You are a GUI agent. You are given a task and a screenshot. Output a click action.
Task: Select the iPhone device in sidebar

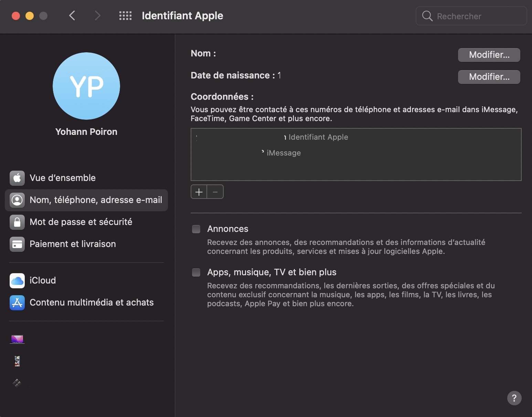(17, 361)
